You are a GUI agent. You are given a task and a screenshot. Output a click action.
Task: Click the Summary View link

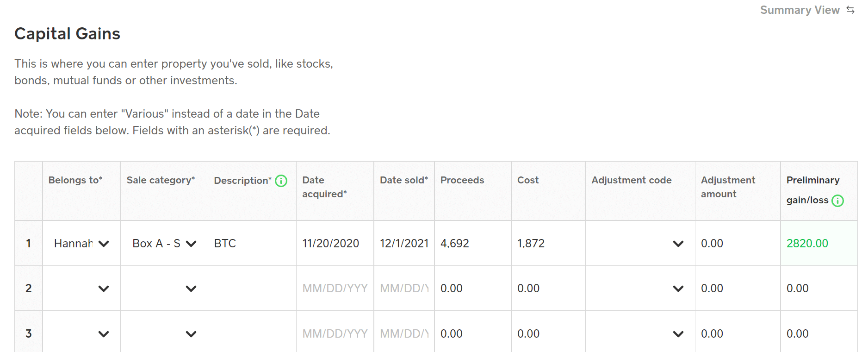click(800, 9)
